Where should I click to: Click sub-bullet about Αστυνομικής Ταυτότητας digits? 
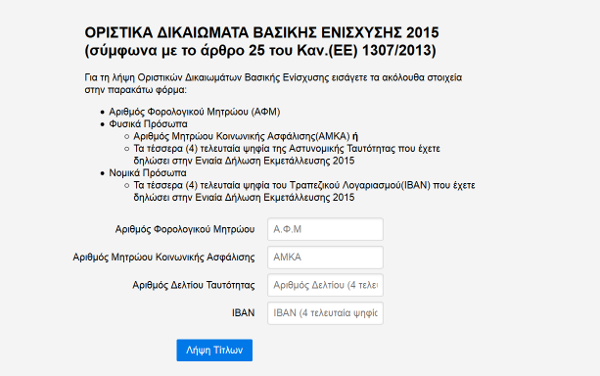287,155
